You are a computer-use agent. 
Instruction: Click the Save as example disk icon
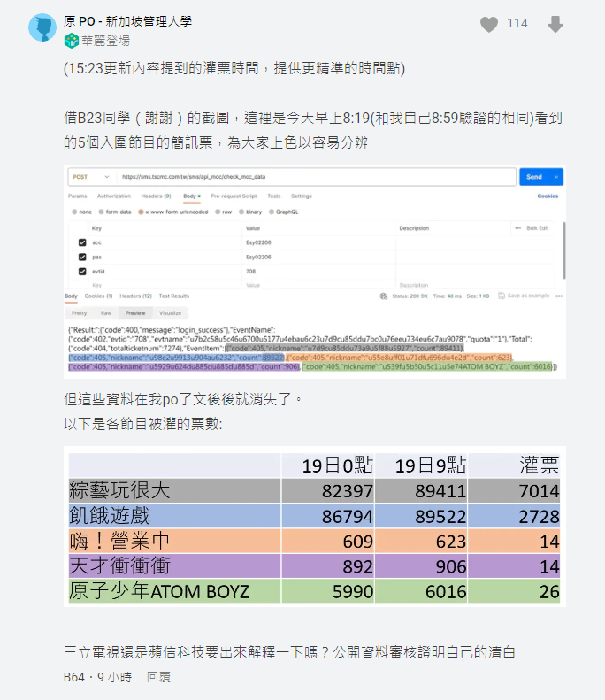501,296
